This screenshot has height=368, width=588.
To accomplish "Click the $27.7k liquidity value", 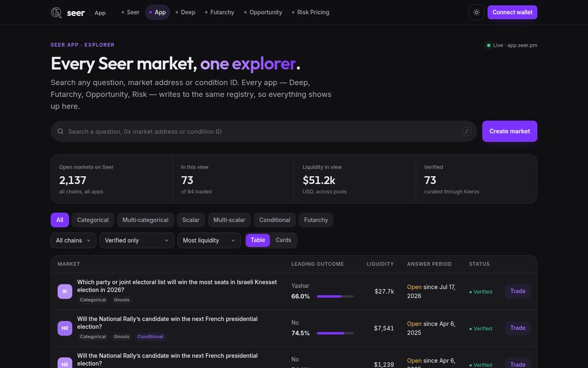I will (x=385, y=291).
